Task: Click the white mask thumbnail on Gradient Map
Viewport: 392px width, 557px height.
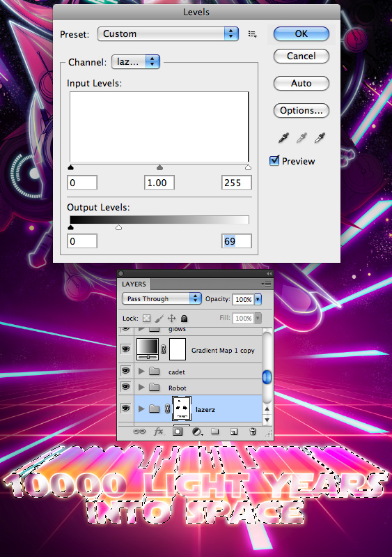Action: click(x=178, y=349)
